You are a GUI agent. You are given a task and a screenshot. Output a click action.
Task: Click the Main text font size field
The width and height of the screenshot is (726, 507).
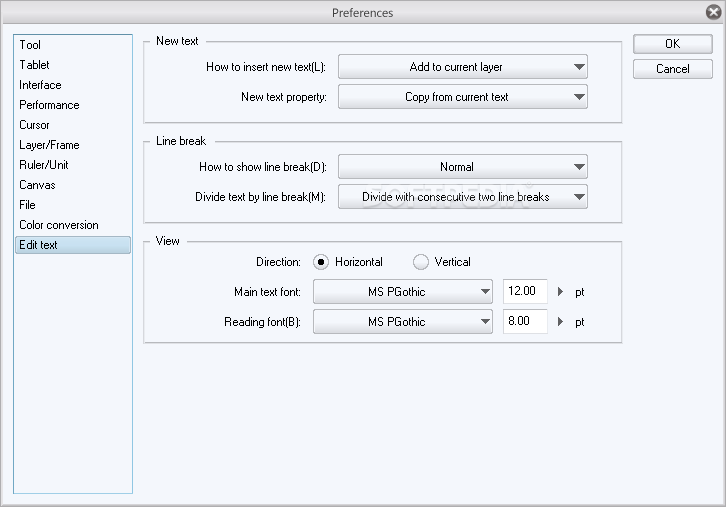(x=525, y=291)
